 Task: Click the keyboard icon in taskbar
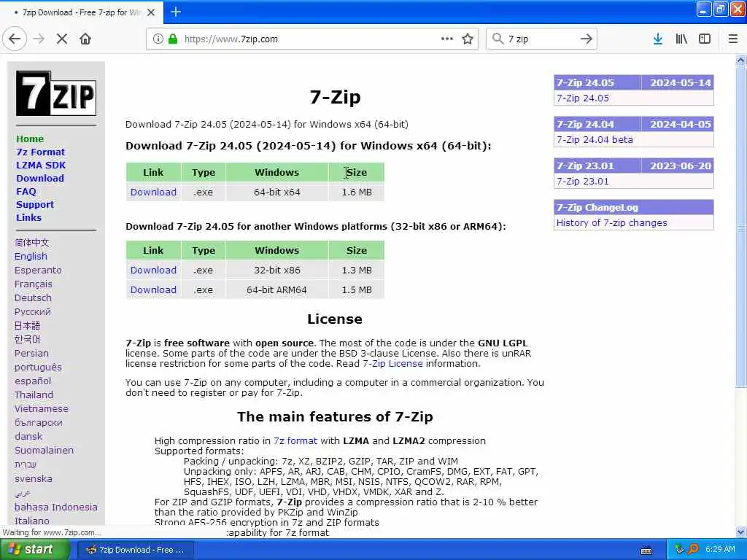pos(646,551)
